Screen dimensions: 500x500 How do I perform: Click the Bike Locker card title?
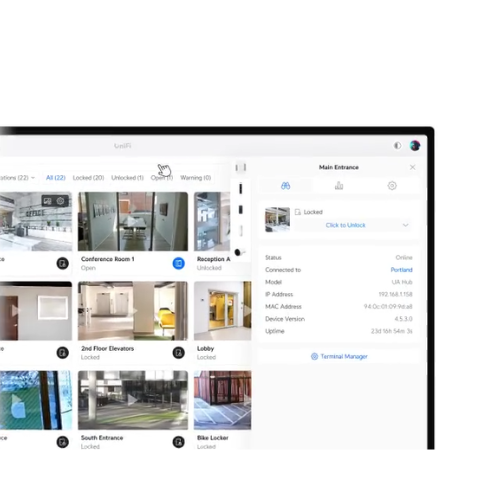pyautogui.click(x=213, y=438)
